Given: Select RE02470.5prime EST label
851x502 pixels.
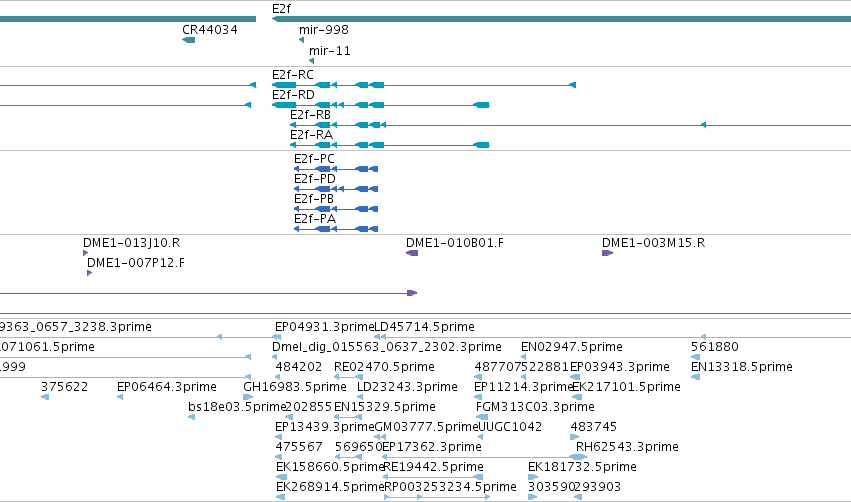Looking at the screenshot, I should 384,367.
